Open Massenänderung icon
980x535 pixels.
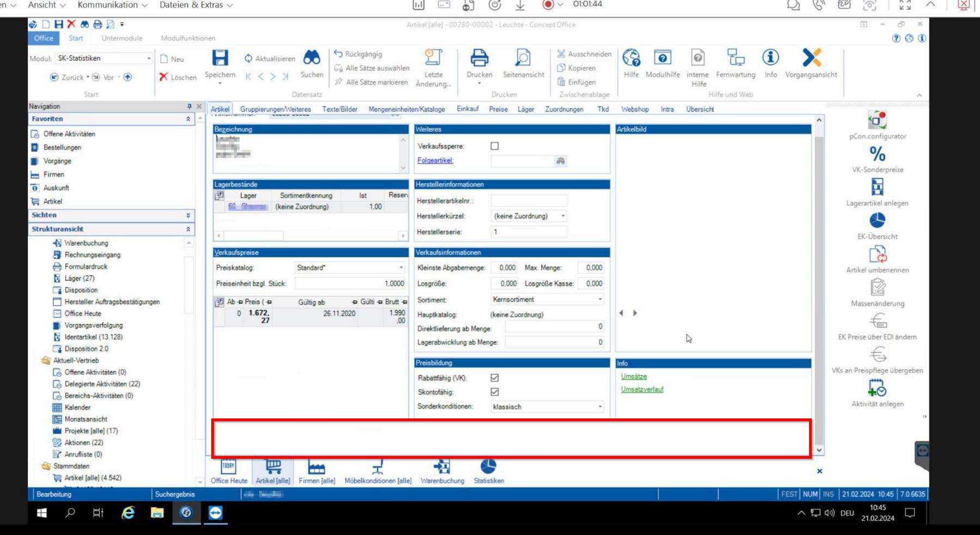pyautogui.click(x=877, y=287)
